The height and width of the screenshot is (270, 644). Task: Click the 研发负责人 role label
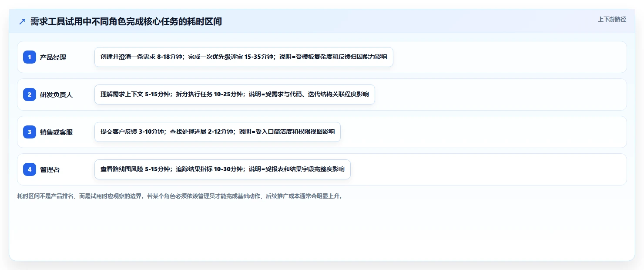tap(57, 94)
